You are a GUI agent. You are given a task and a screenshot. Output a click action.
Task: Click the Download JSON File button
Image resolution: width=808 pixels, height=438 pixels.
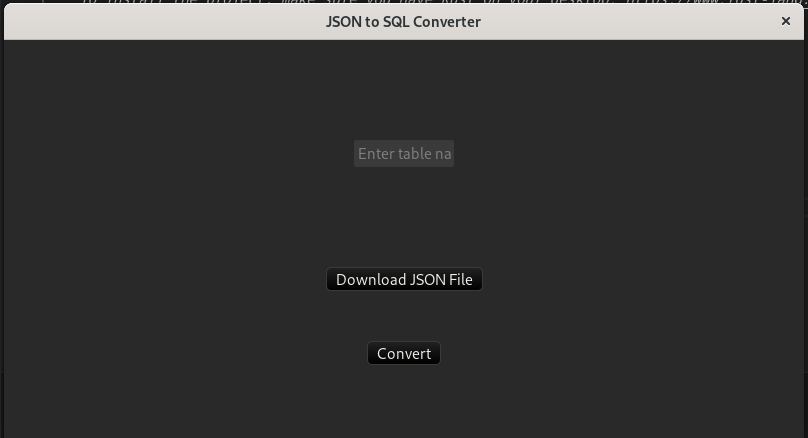(x=404, y=279)
